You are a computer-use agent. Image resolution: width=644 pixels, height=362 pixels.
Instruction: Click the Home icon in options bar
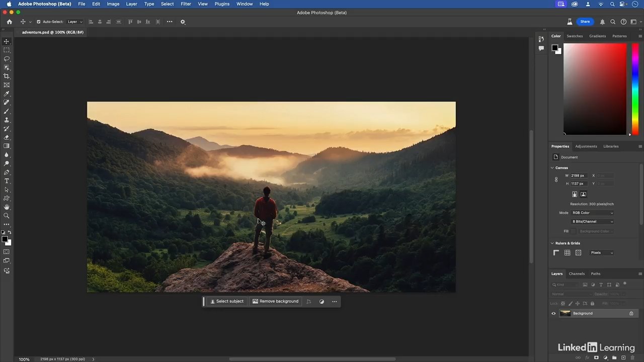[9, 22]
